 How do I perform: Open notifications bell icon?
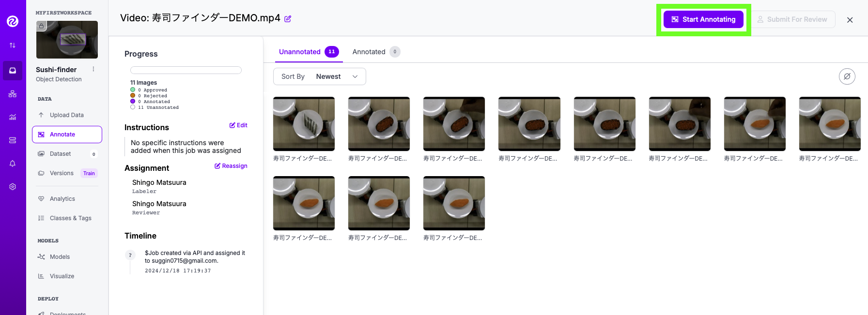coord(13,164)
